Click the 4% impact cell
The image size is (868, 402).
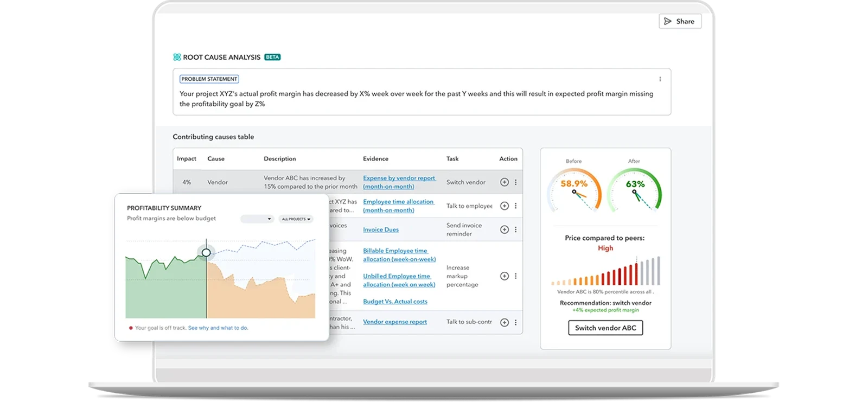click(x=187, y=182)
